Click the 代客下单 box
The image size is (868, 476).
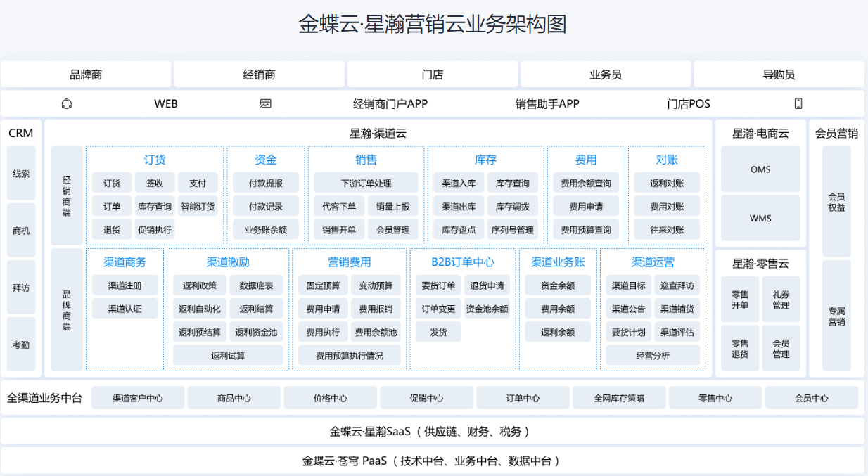339,207
